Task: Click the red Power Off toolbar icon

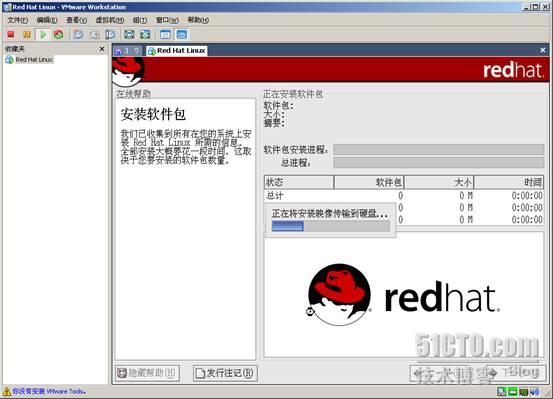Action: point(11,34)
